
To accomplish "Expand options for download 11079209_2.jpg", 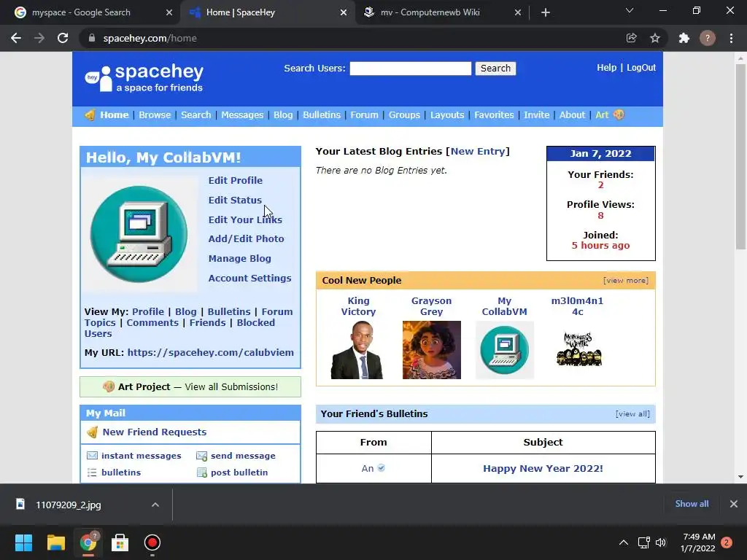I will tap(155, 505).
